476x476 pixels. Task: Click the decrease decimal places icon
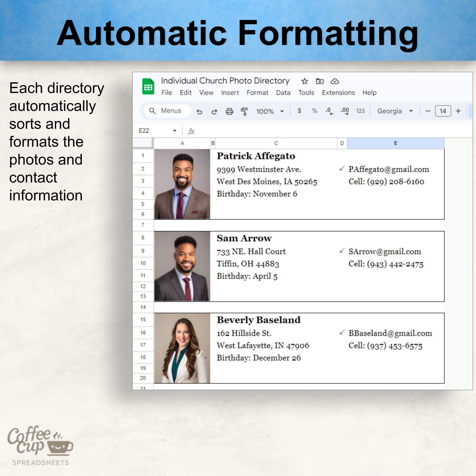(329, 111)
